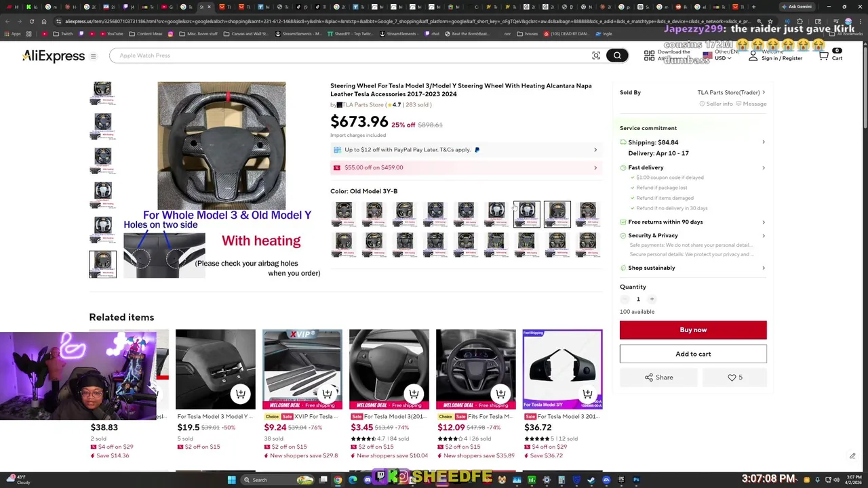The height and width of the screenshot is (488, 868).
Task: Open the TLA Parts Store(Trader) seller link
Action: click(731, 92)
